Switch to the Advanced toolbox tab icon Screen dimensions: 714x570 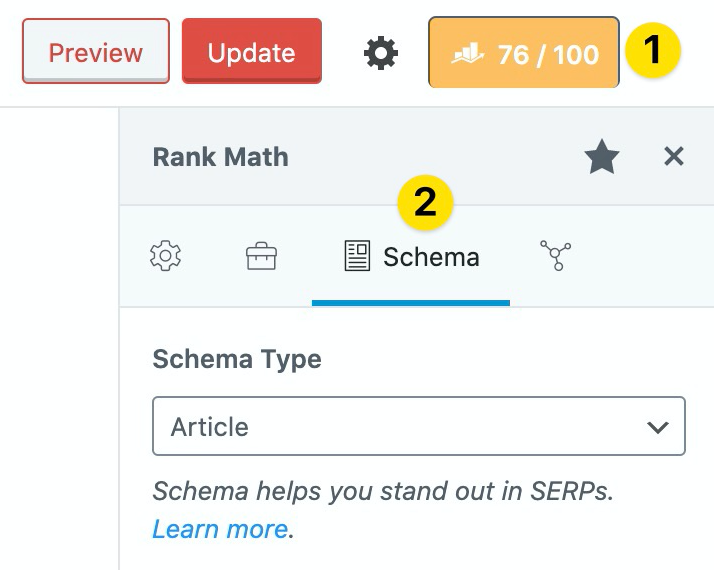pos(261,256)
